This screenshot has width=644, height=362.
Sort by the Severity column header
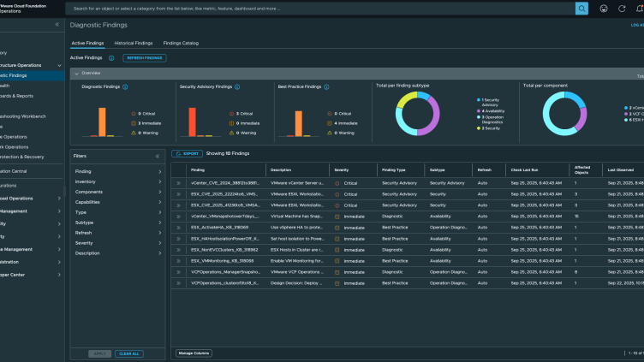click(x=342, y=170)
